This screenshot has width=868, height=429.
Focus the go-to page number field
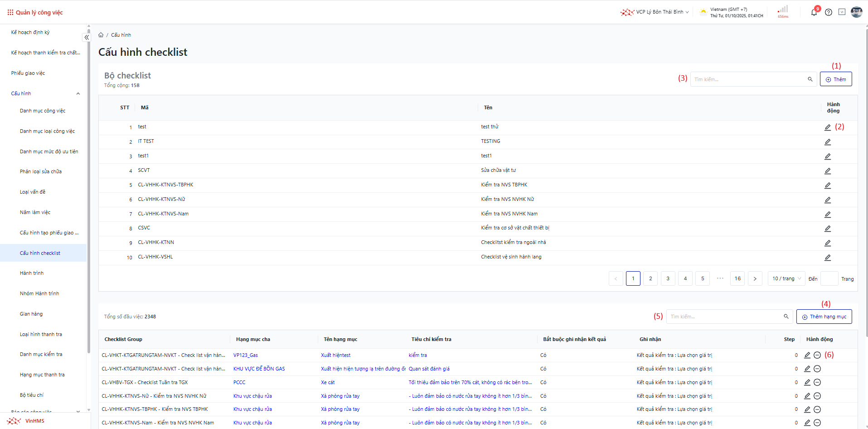coord(829,278)
